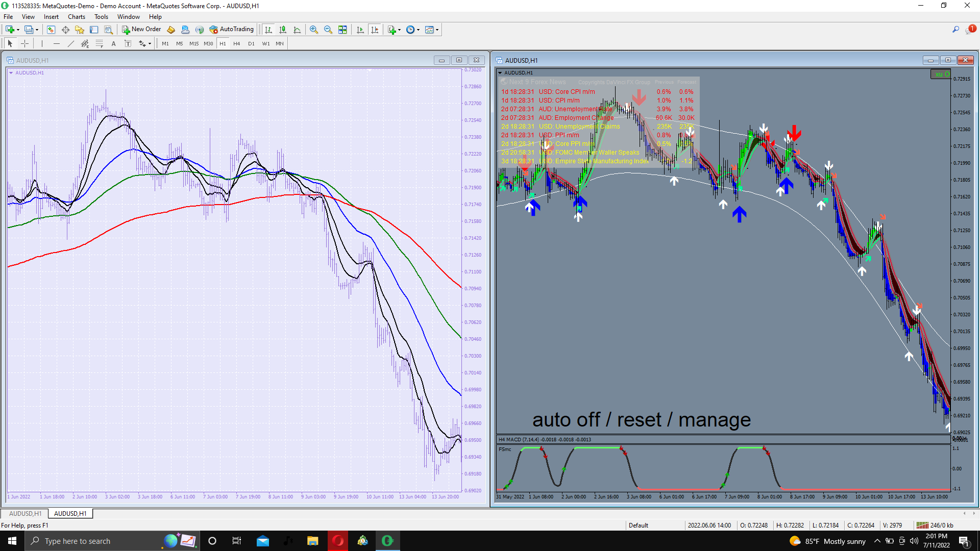Toggle Chart Shift on the toolbar
Viewport: 980px width, 551px height.
[x=375, y=30]
